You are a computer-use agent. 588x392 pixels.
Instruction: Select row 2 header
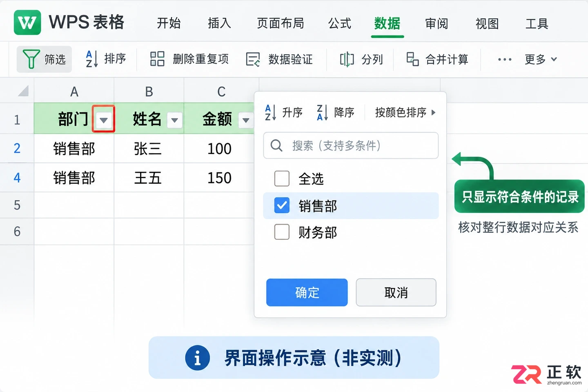17,148
